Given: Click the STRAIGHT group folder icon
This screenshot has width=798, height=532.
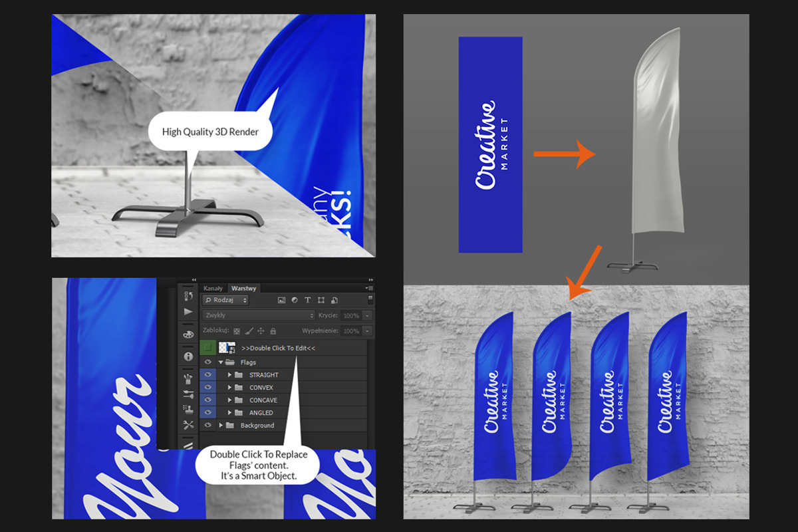Looking at the screenshot, I should click(x=239, y=375).
